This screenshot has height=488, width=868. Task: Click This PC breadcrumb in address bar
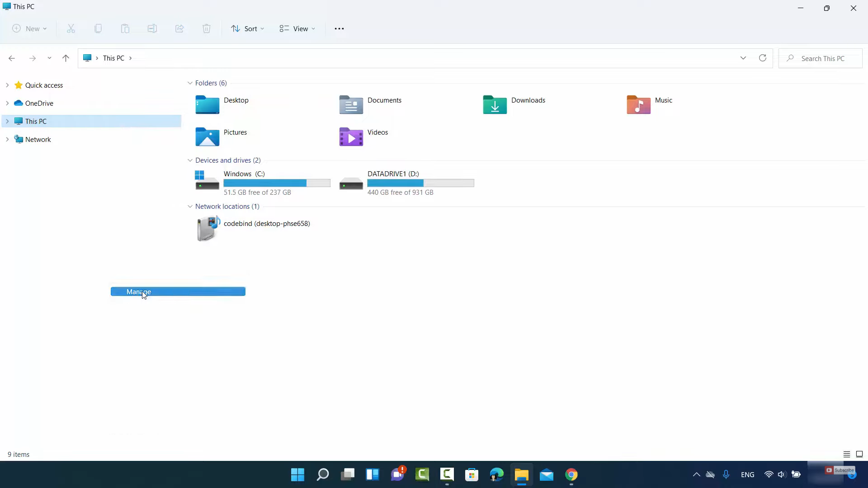point(113,58)
